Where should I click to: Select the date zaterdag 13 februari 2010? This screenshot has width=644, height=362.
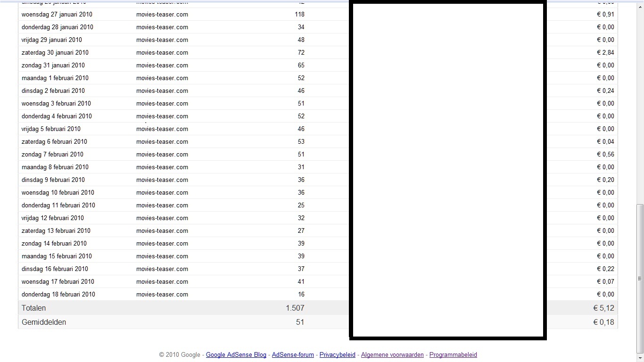56,230
